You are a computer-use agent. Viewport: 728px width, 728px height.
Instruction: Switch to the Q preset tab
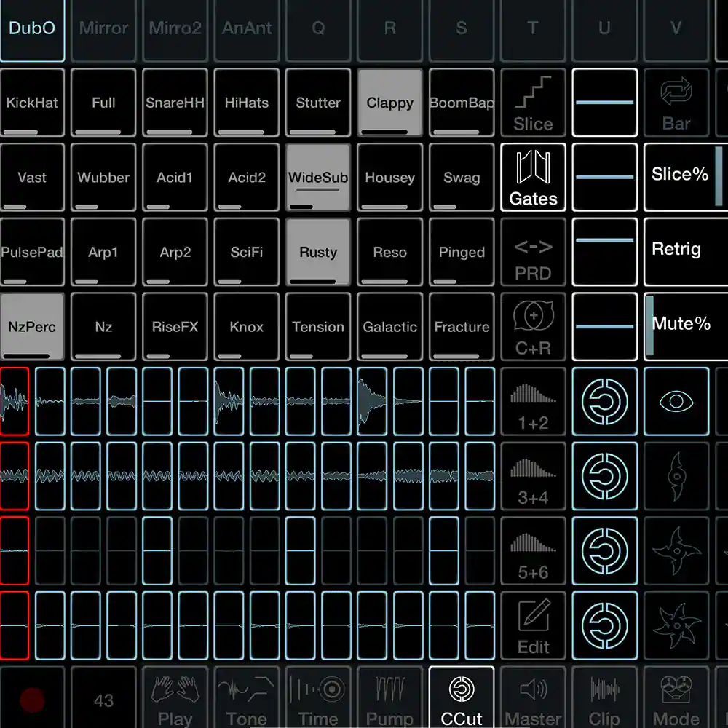click(318, 29)
